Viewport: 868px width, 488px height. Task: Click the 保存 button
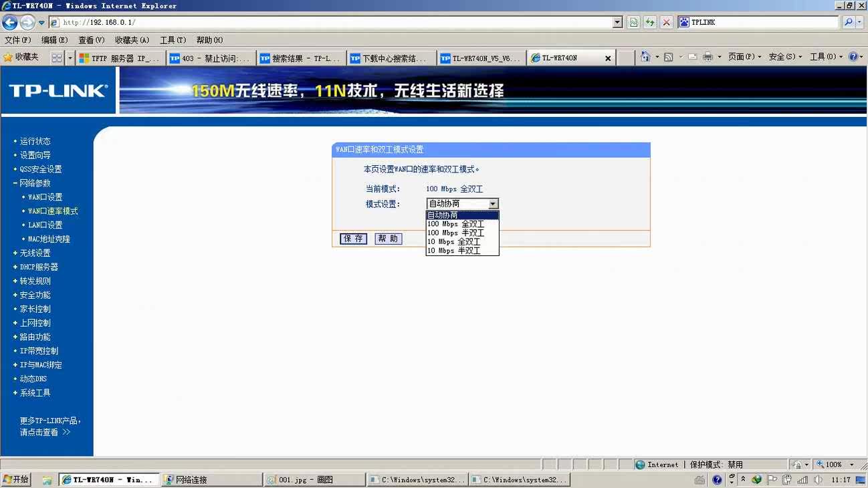point(353,239)
